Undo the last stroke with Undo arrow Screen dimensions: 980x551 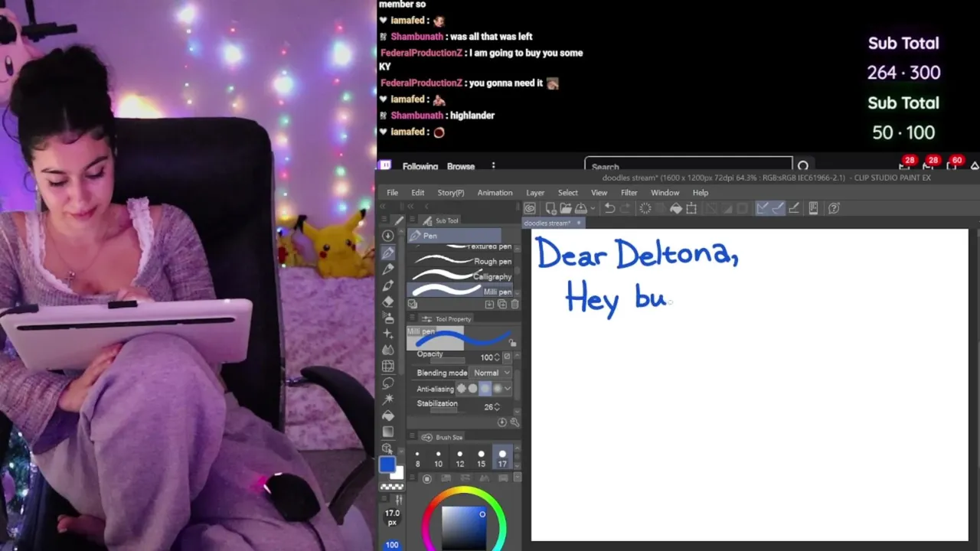point(610,208)
